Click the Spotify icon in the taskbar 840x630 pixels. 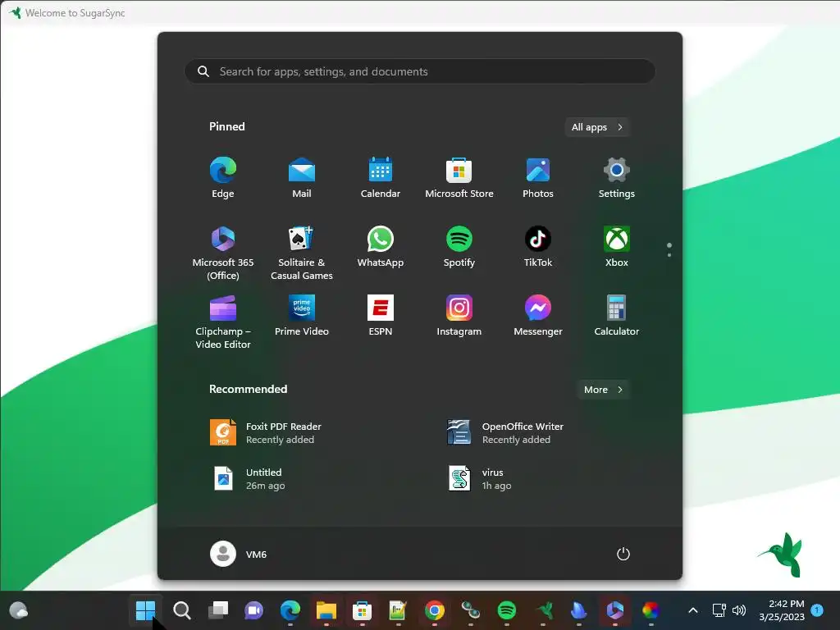(507, 610)
